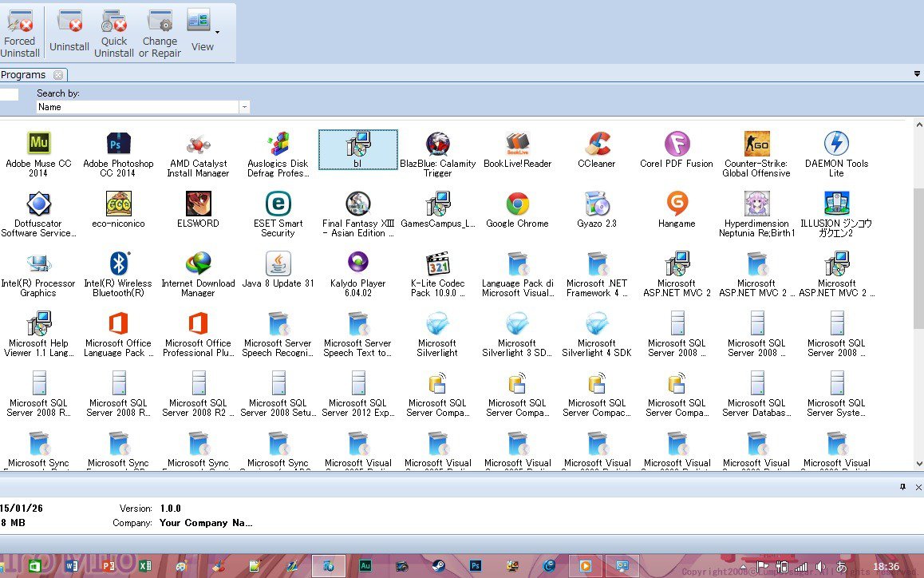924x578 pixels.
Task: Close the Programs tab with its X
Action: [58, 75]
